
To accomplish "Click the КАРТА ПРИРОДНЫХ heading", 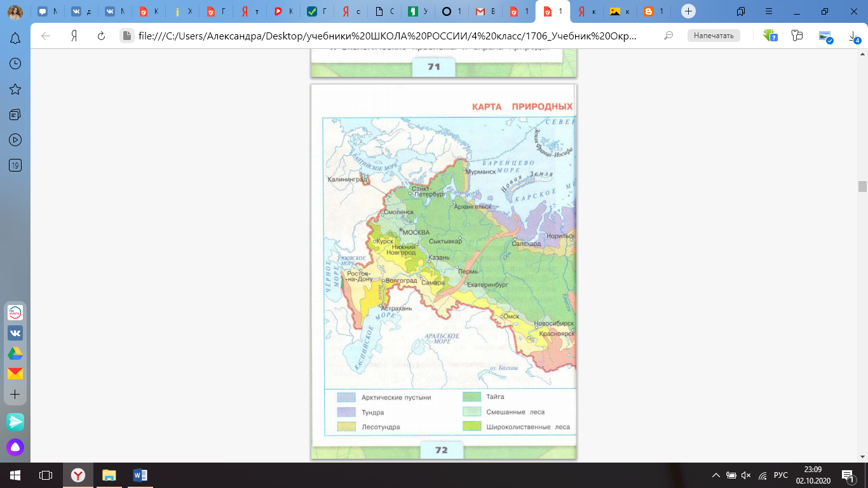I will (x=522, y=107).
